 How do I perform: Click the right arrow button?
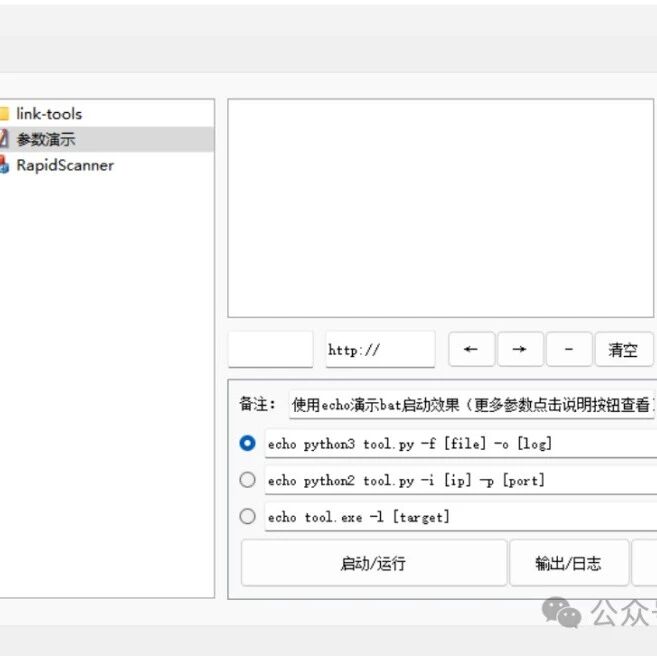(x=520, y=349)
